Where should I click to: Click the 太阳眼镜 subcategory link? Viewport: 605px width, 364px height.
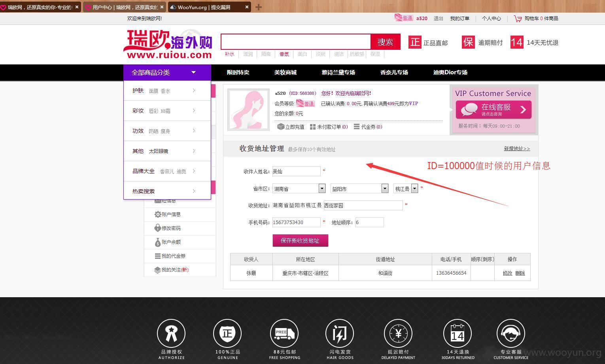click(x=158, y=151)
